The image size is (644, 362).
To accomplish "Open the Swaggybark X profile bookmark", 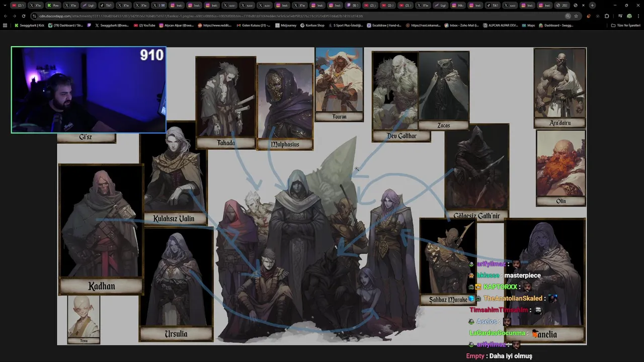I will (112, 25).
